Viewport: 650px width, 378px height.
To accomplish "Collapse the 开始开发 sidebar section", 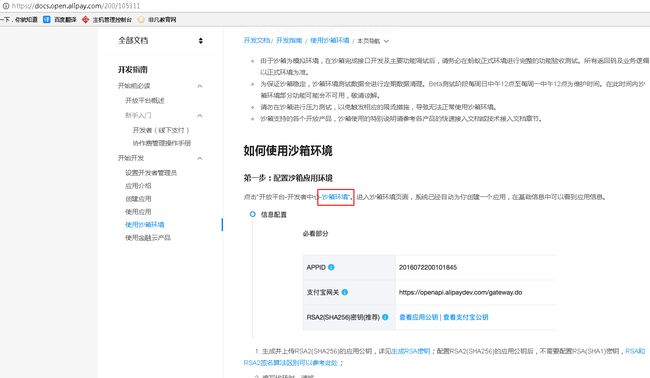I will pyautogui.click(x=200, y=158).
